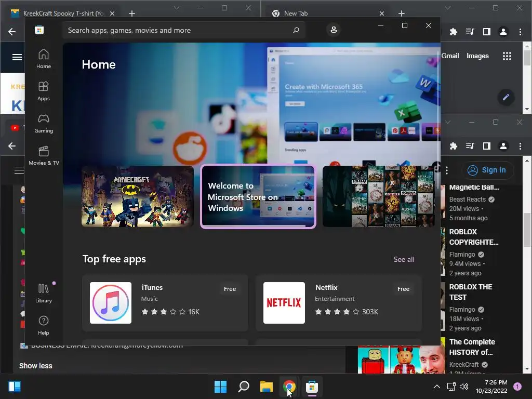532x399 pixels.
Task: Open volume control in system tray
Action: pos(464,387)
